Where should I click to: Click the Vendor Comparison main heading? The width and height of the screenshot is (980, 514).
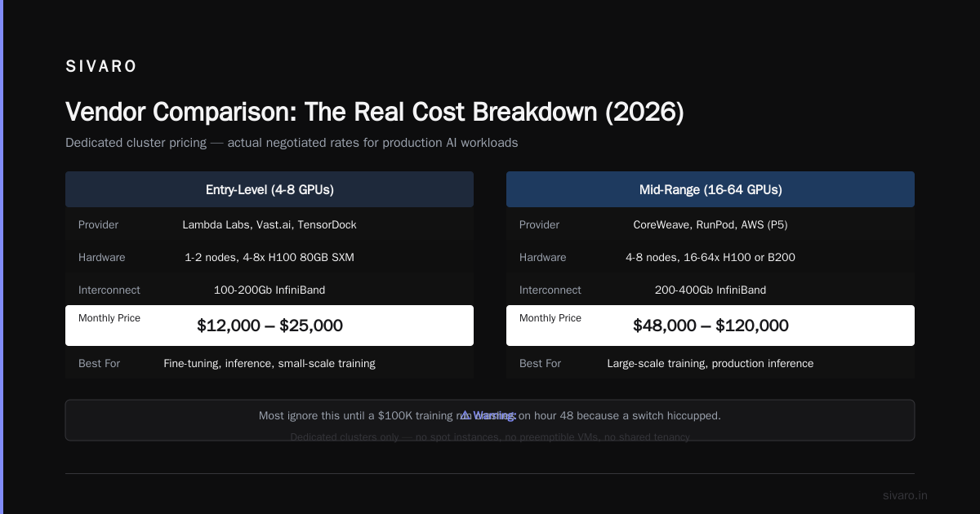pyautogui.click(x=375, y=112)
